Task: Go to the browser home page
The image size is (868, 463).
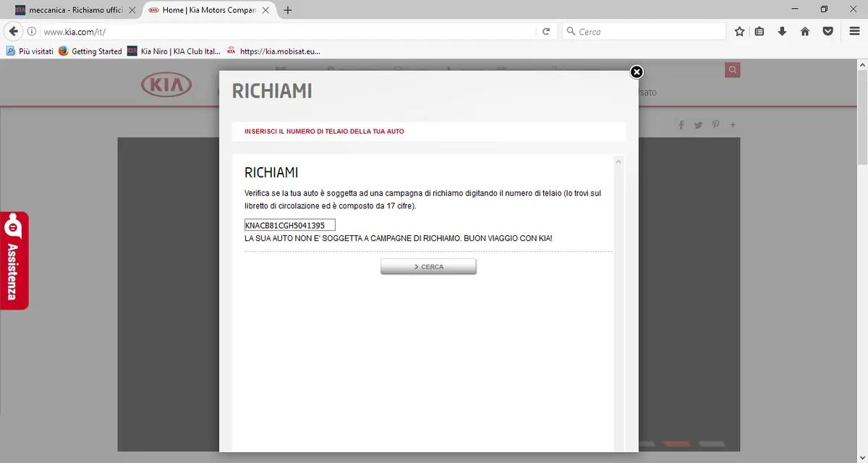Action: pyautogui.click(x=805, y=32)
